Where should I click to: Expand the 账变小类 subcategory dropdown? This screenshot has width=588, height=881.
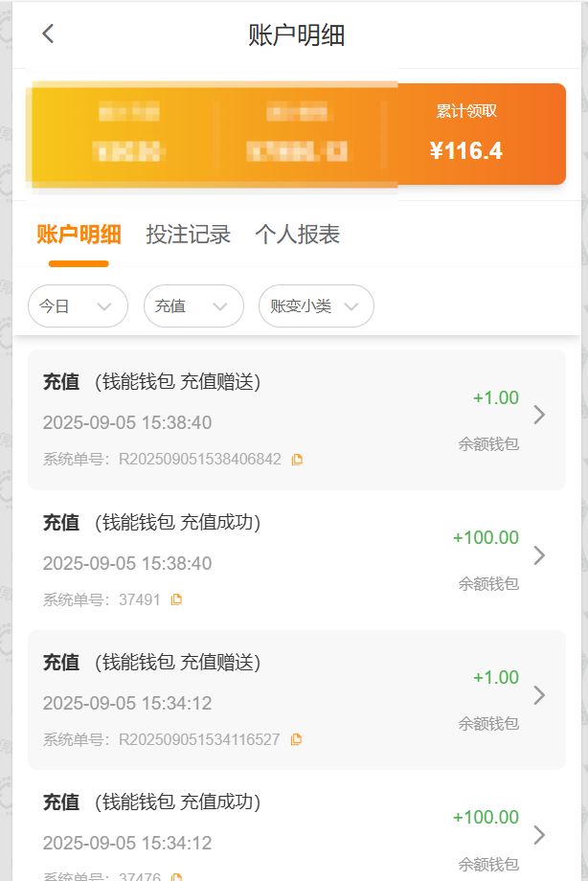tap(316, 306)
